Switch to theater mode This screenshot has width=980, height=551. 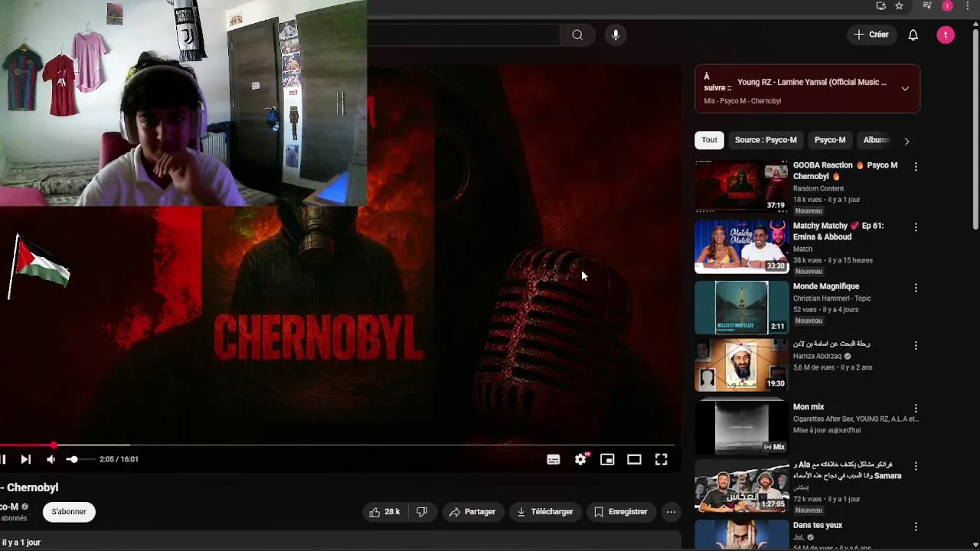pyautogui.click(x=634, y=459)
